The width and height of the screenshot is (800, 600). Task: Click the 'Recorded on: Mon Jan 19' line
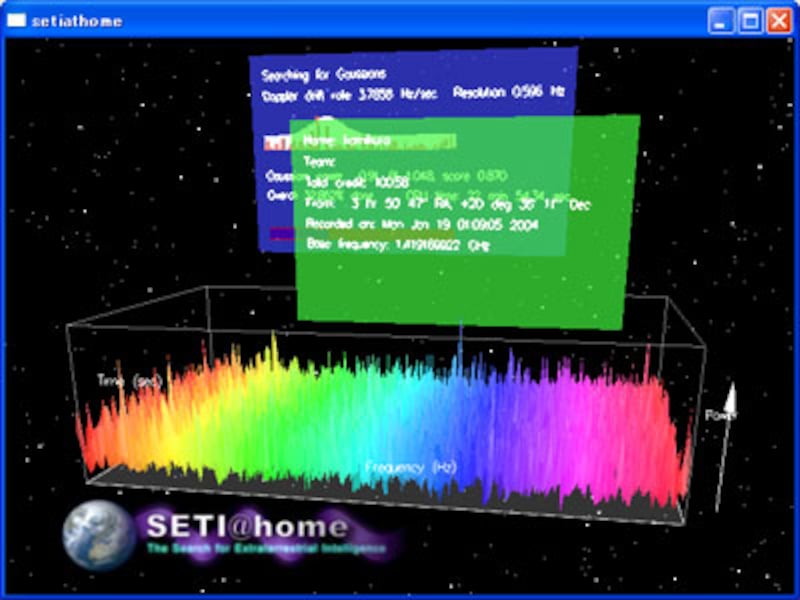click(x=421, y=224)
